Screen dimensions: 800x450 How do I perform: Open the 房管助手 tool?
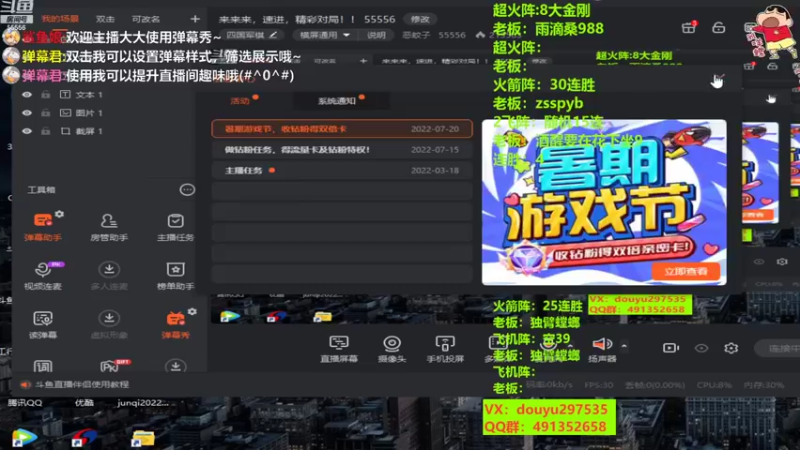(x=109, y=227)
